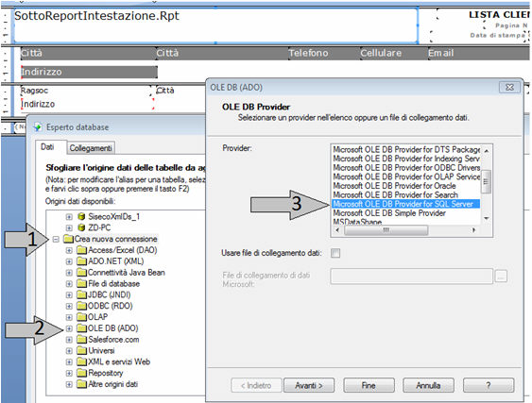This screenshot has width=532, height=403.
Task: Click provider list scroll up arrow
Action: pos(487,150)
